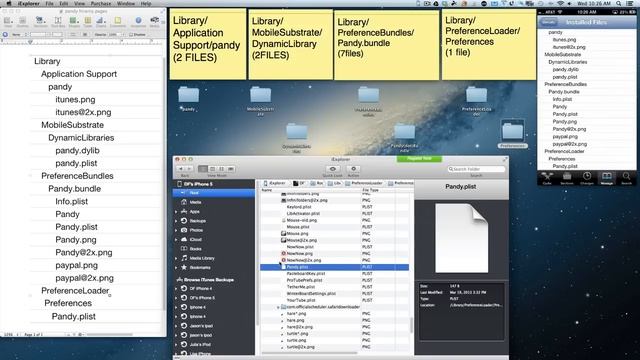The width and height of the screenshot is (640, 360).
Task: Switch to Sections tab on the iPhone screen
Action: click(x=567, y=178)
